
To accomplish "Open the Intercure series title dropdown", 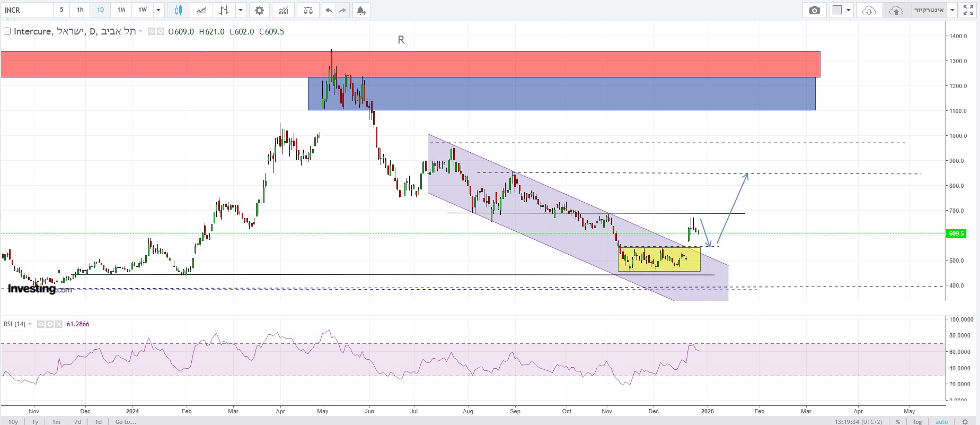I will point(140,32).
